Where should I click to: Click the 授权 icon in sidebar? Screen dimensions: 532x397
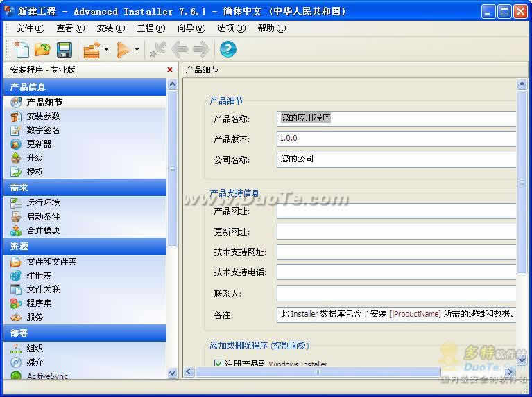[16, 172]
